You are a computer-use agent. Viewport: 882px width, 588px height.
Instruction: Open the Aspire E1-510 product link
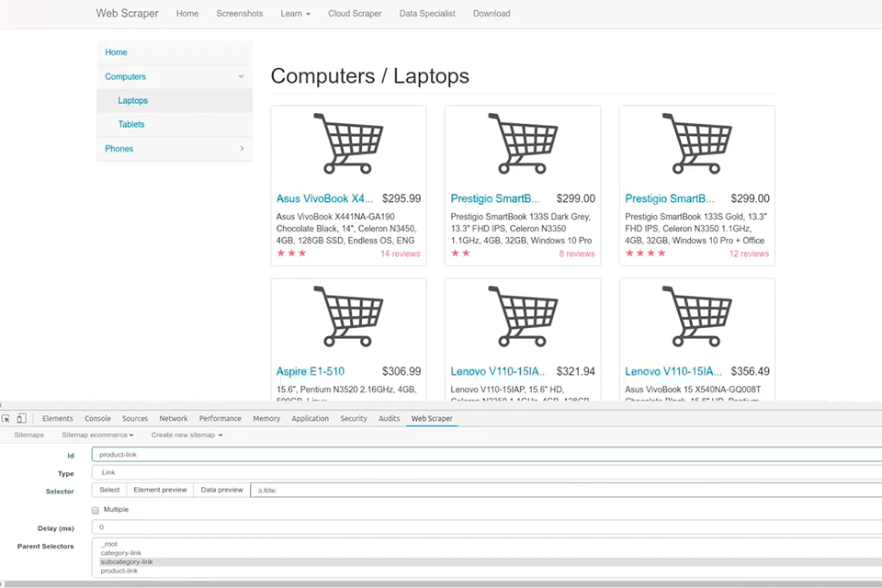point(310,371)
